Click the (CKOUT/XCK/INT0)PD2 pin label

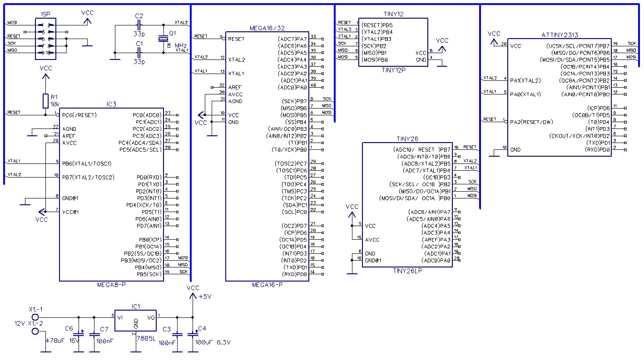580,136
